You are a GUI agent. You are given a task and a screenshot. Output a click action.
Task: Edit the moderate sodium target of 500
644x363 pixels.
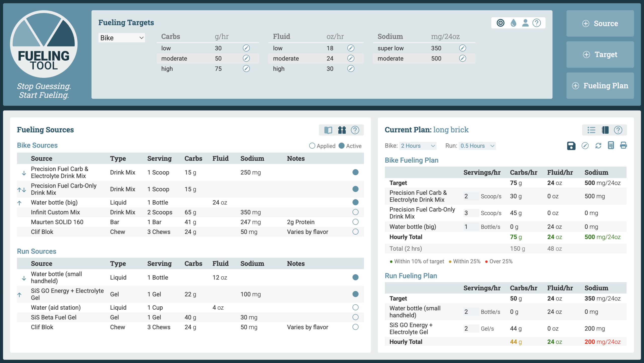tap(462, 58)
